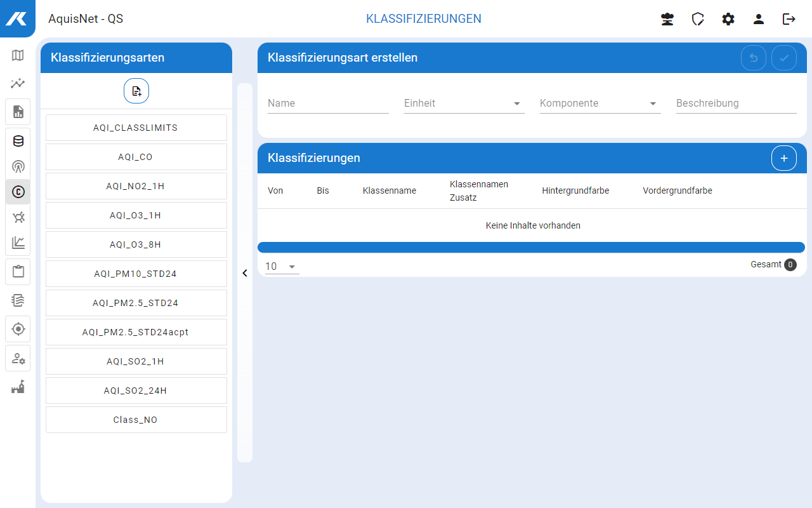
Task: Select AQI_CLASSLIMITS from the list
Action: [x=136, y=128]
